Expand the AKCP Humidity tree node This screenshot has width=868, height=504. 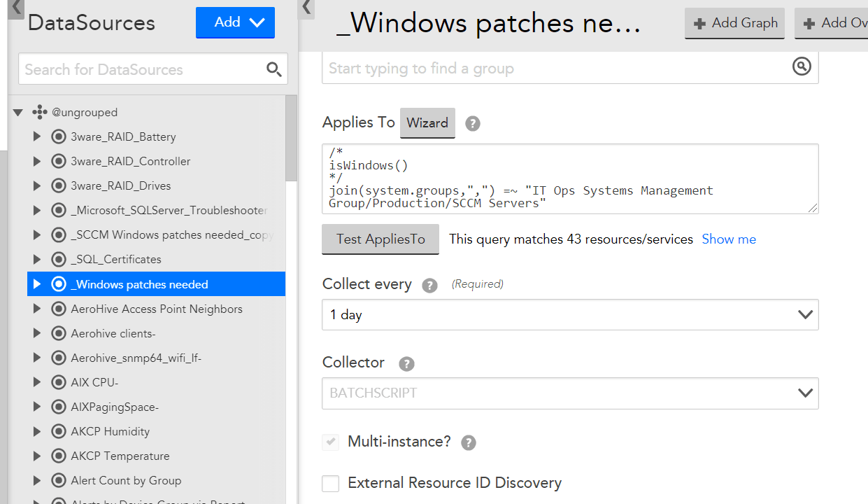pyautogui.click(x=37, y=431)
